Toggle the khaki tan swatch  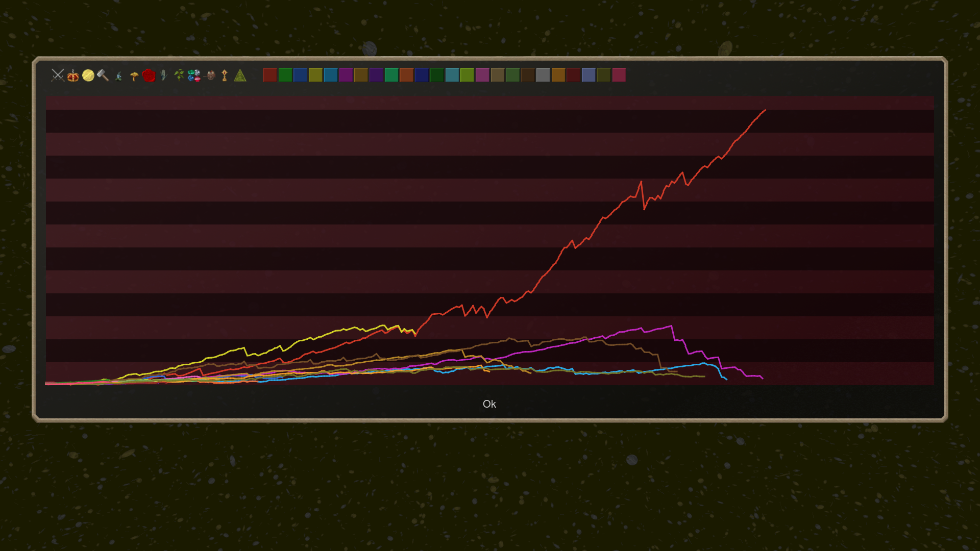[x=498, y=75]
